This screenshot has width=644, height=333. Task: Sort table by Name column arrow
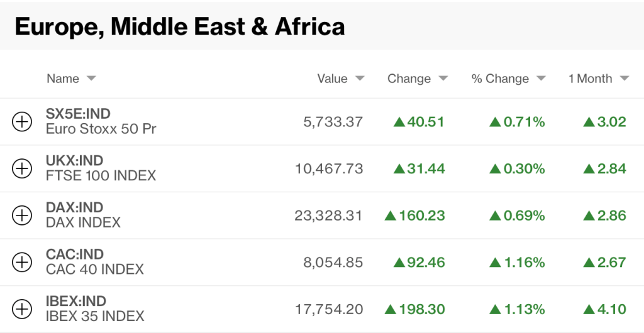(x=91, y=79)
